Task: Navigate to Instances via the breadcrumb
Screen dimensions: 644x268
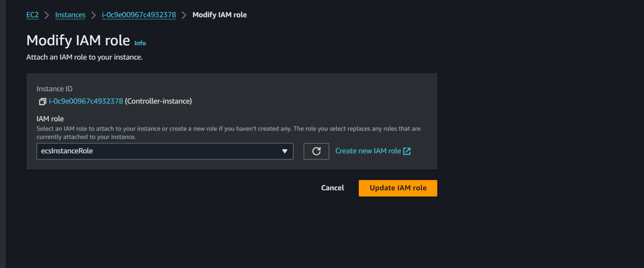Action: coord(70,15)
